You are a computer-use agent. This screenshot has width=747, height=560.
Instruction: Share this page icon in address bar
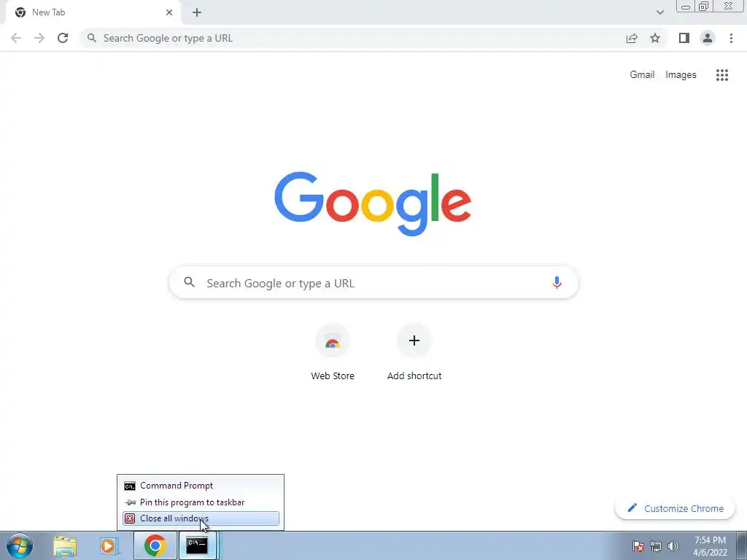(632, 38)
